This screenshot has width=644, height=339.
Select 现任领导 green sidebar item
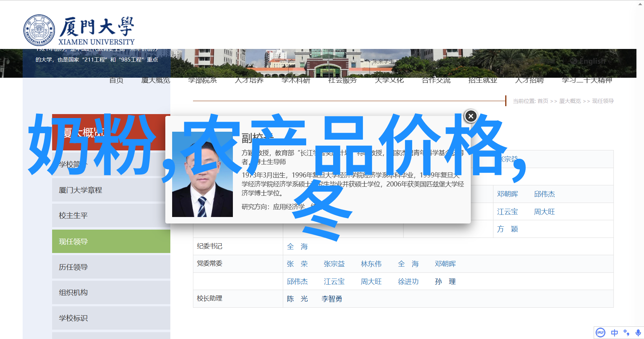click(111, 241)
